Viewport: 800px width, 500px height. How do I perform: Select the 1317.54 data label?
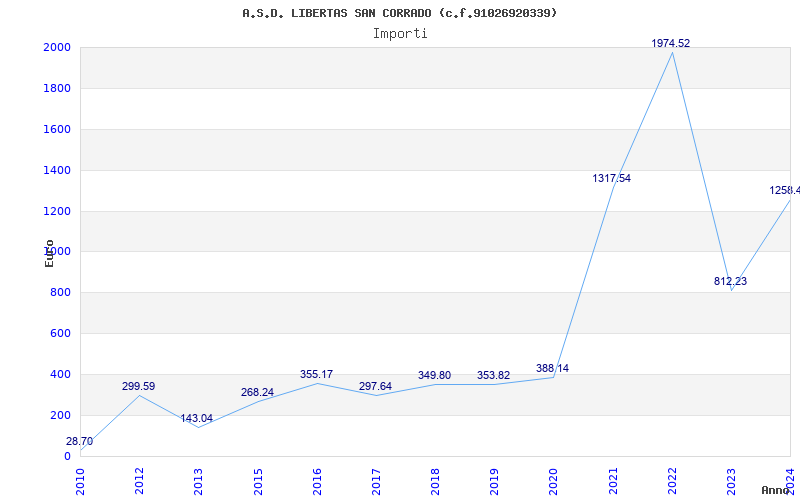611,179
